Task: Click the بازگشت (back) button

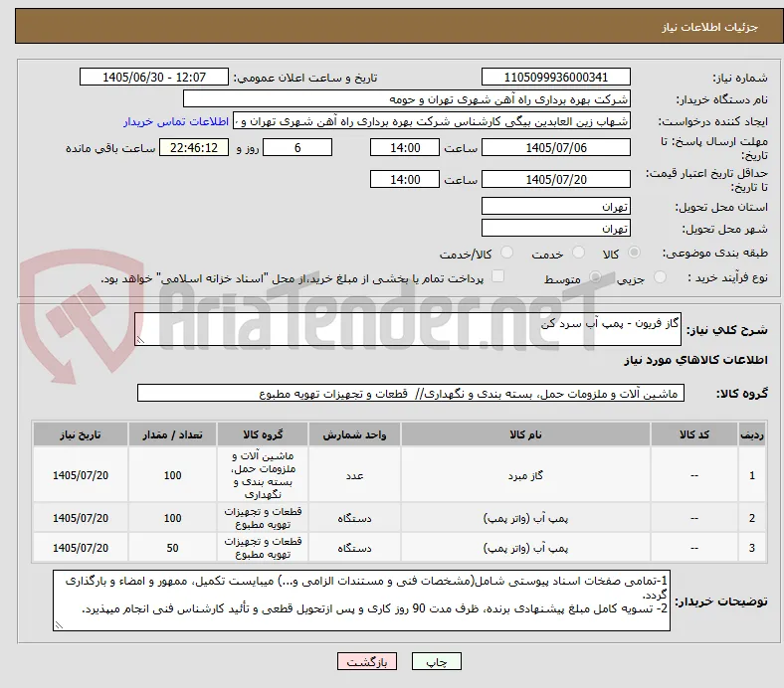Action: 367,661
